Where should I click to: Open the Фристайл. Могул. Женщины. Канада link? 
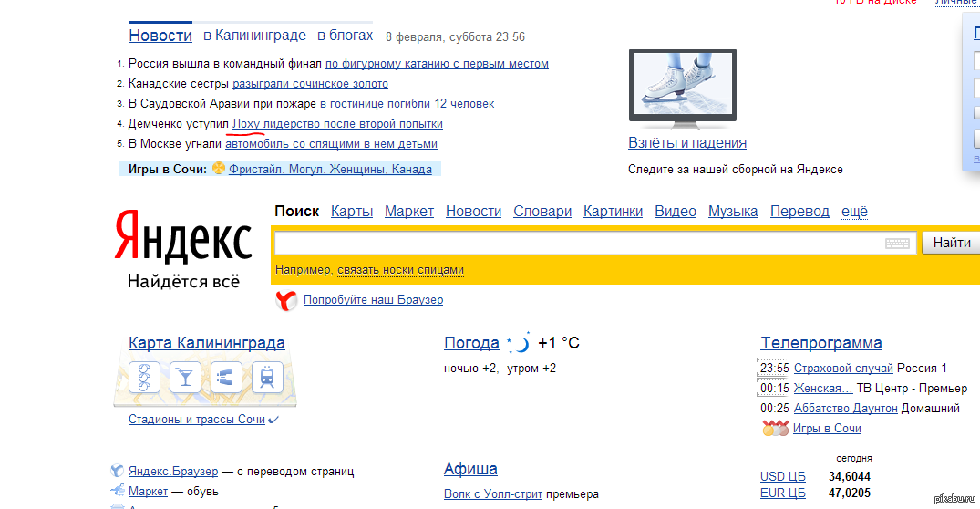[x=330, y=169]
